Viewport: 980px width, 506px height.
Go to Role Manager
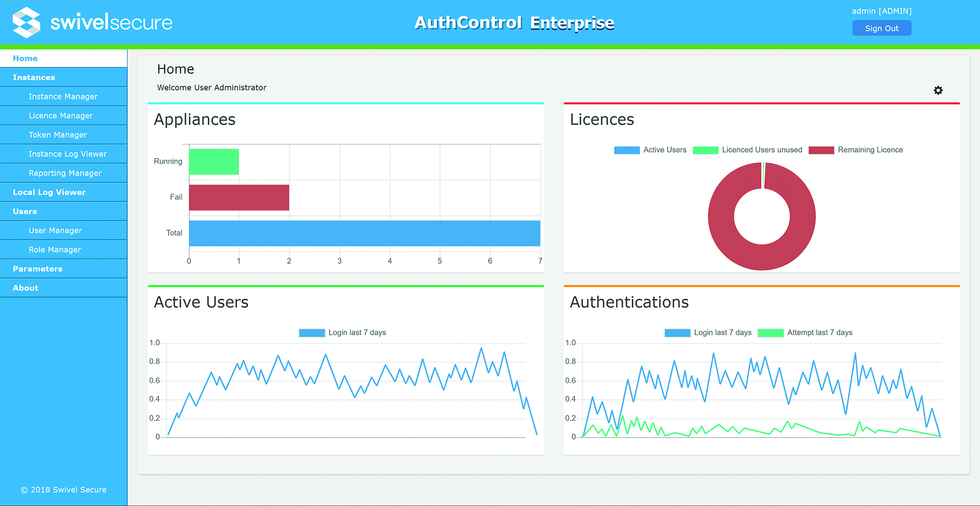coord(55,249)
